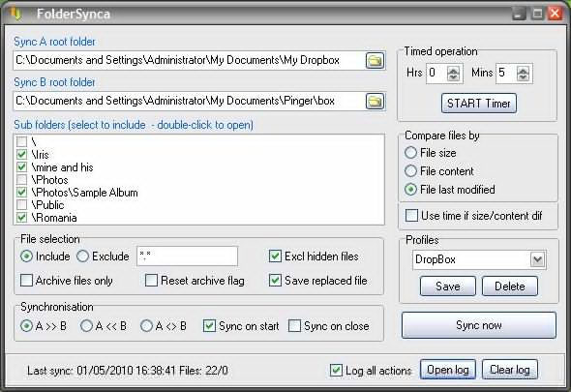The width and height of the screenshot is (571, 392).
Task: Check the root \ subfolder checkbox
Action: [x=22, y=141]
